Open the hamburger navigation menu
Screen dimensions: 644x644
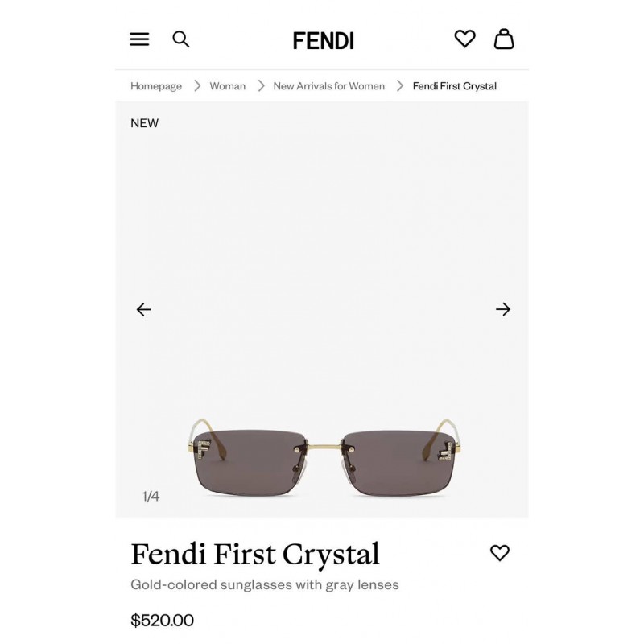(x=139, y=39)
